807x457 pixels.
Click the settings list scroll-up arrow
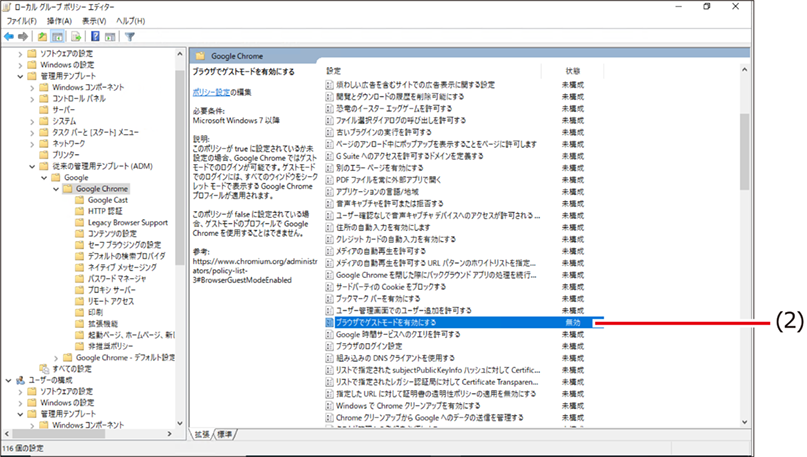coord(744,69)
